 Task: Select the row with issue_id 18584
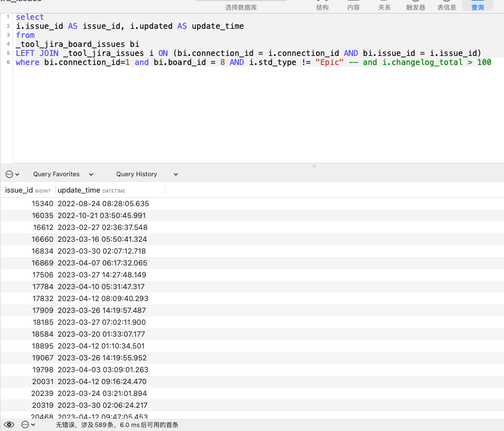point(252,334)
